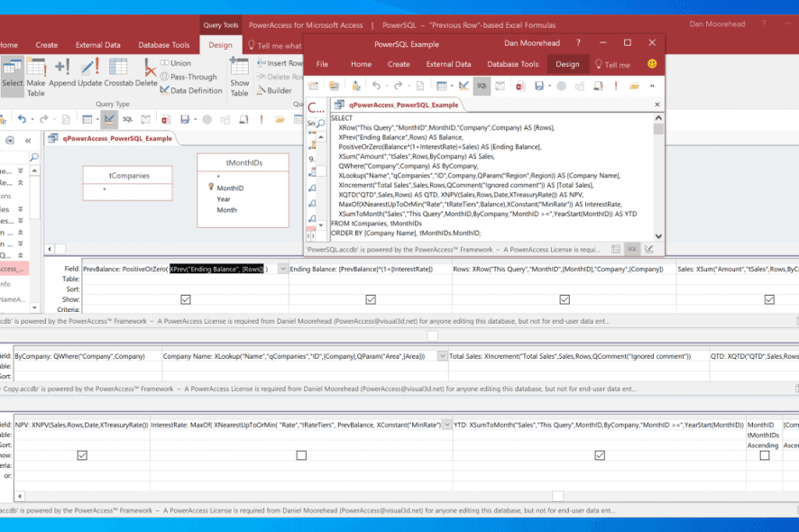The width and height of the screenshot is (799, 532).
Task: Click the red exclamation Run icon in main toolbar
Action: pos(262,119)
